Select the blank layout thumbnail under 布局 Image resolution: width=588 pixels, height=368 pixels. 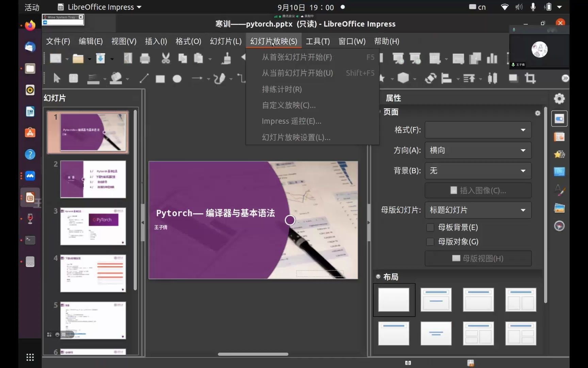[x=394, y=300]
